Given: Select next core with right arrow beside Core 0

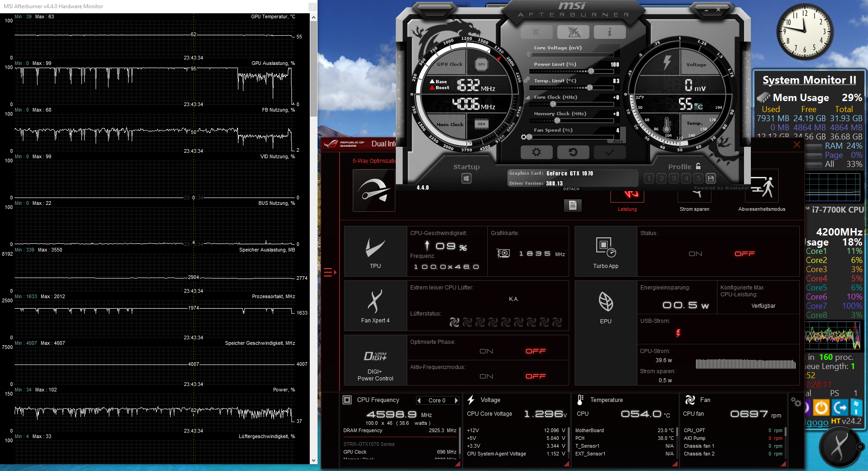Looking at the screenshot, I should (x=456, y=401).
